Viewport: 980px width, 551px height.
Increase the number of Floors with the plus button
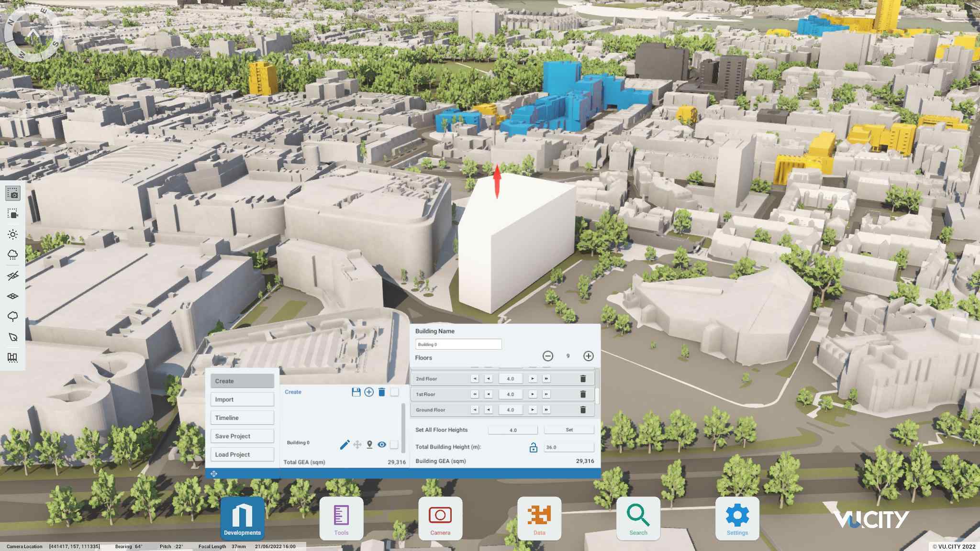pyautogui.click(x=589, y=356)
